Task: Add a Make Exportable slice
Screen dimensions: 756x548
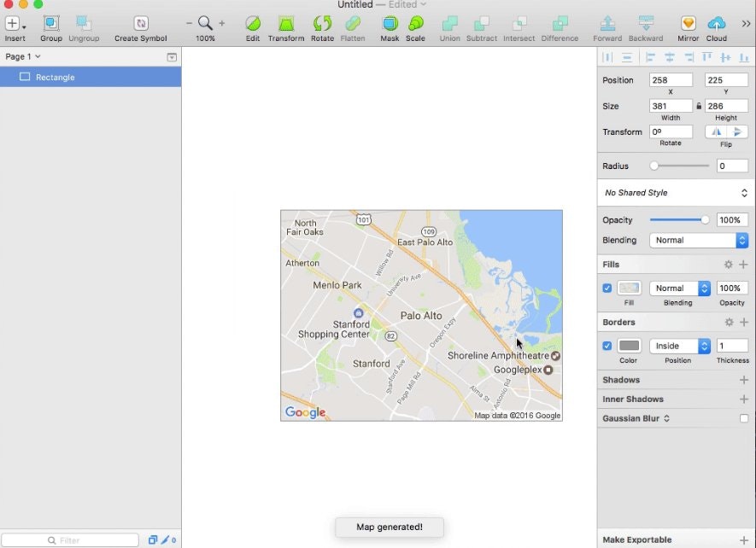Action: [x=743, y=539]
